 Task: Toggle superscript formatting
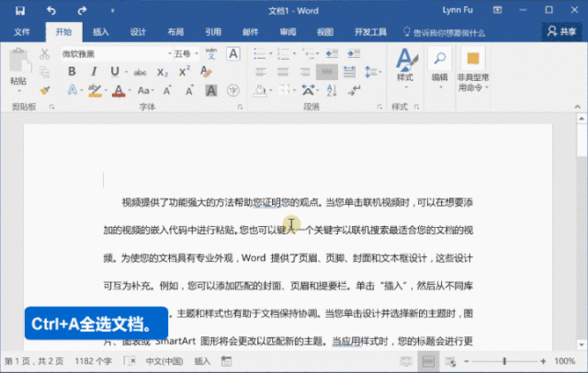point(184,72)
